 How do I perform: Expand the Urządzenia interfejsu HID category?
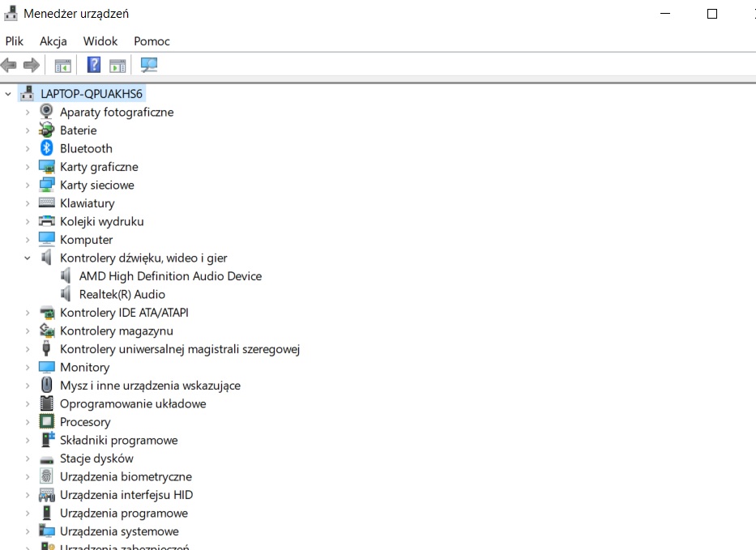click(28, 495)
